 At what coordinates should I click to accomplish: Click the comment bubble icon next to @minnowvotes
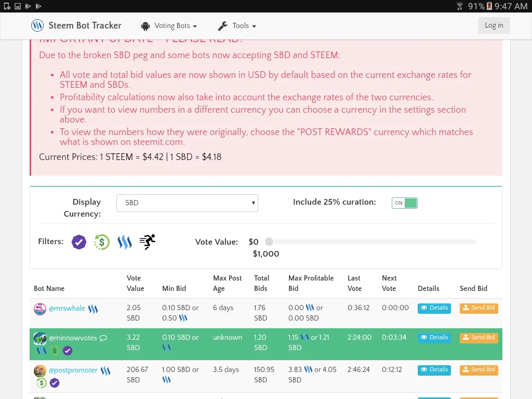103,338
